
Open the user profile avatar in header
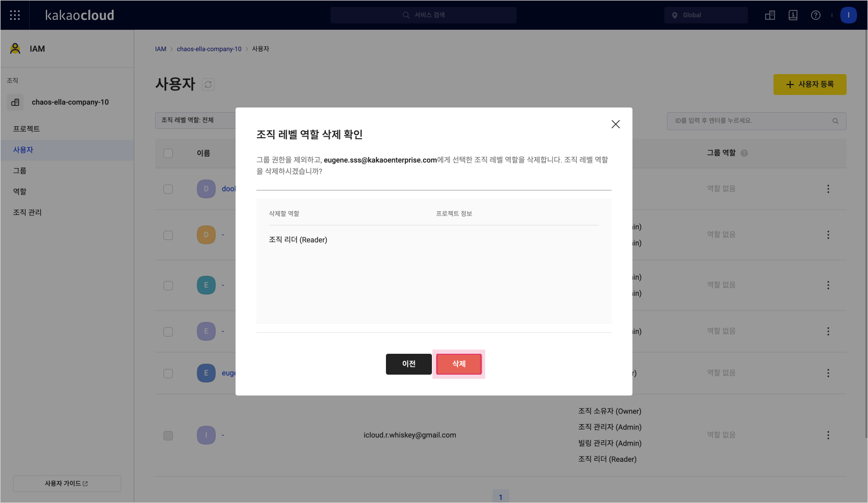[849, 15]
